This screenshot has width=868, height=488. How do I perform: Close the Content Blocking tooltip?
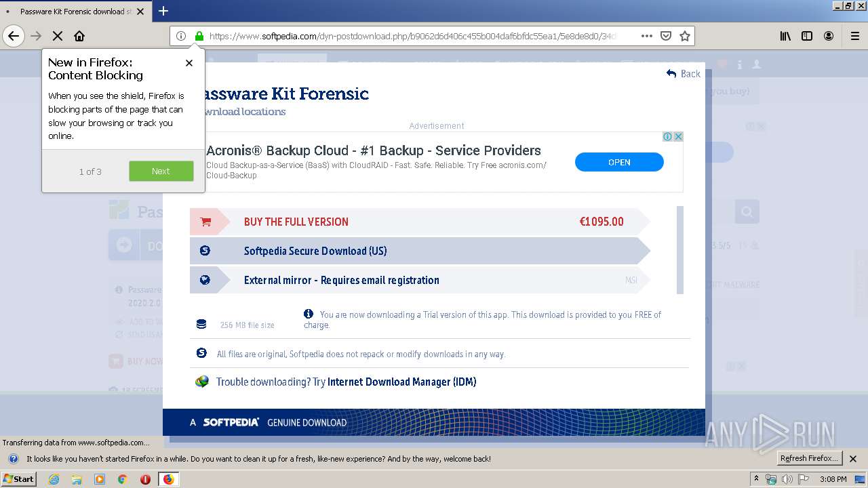[189, 63]
